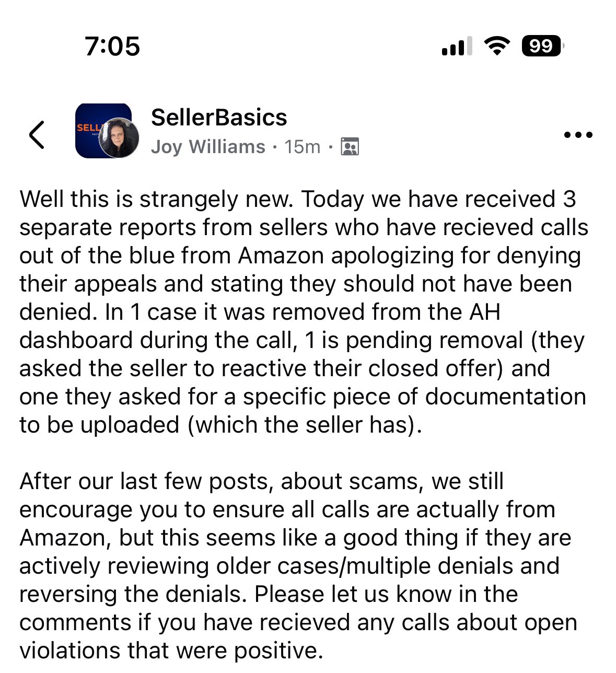The image size is (616, 673).
Task: Open the Joy Williams author name link
Action: click(208, 147)
